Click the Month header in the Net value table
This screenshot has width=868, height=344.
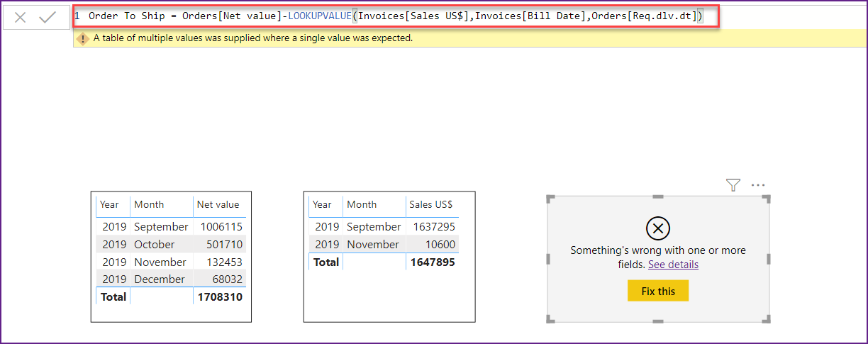[149, 204]
